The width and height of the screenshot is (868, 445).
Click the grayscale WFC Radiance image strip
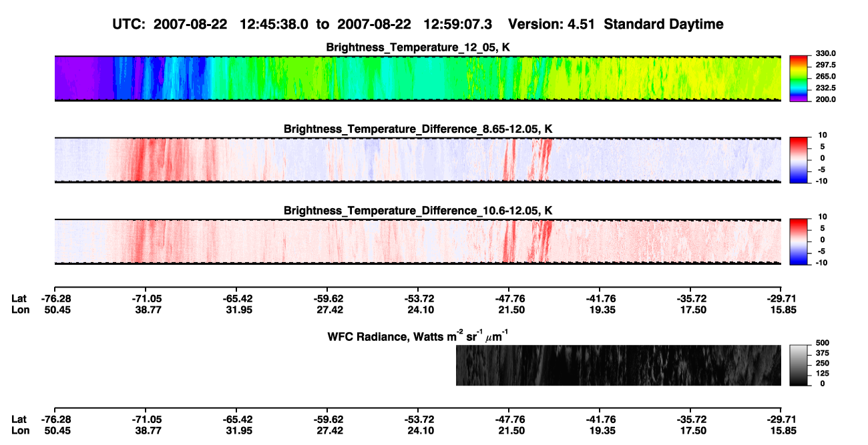(618, 366)
